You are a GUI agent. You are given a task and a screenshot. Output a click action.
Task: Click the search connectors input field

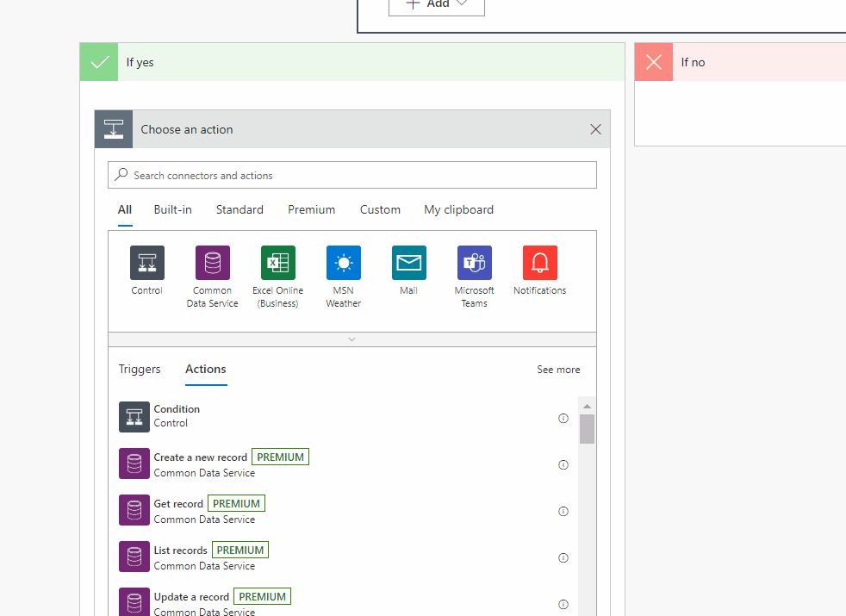[345, 174]
